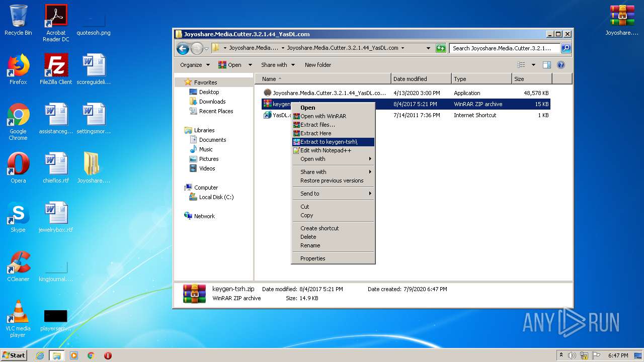Open Explorer help button
The height and width of the screenshot is (362, 644).
point(561,65)
